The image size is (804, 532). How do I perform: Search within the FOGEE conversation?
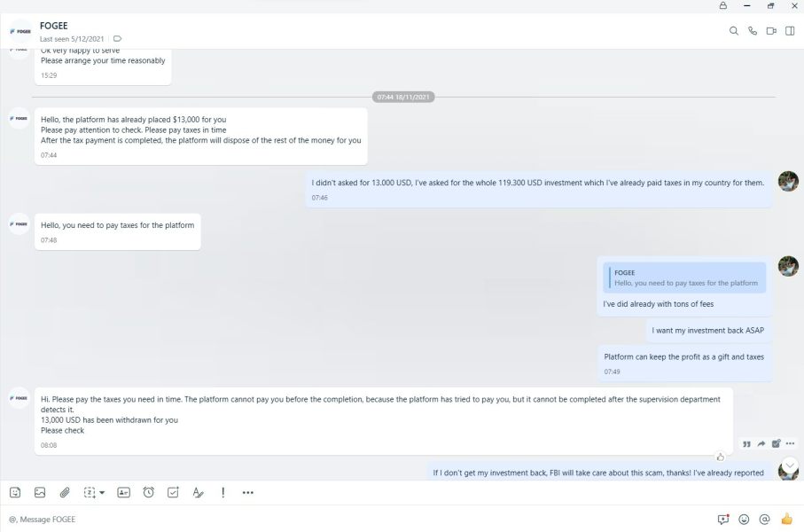coord(734,31)
